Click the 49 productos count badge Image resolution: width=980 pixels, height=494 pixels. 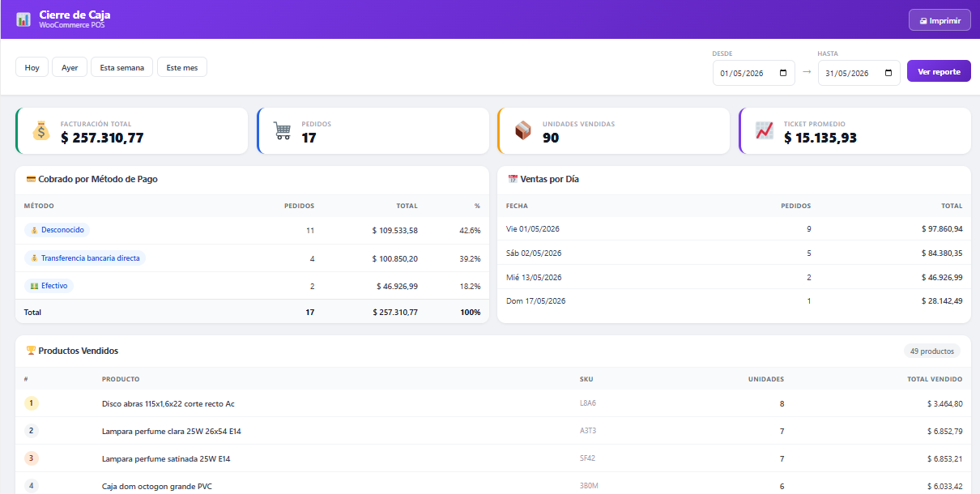tap(932, 351)
